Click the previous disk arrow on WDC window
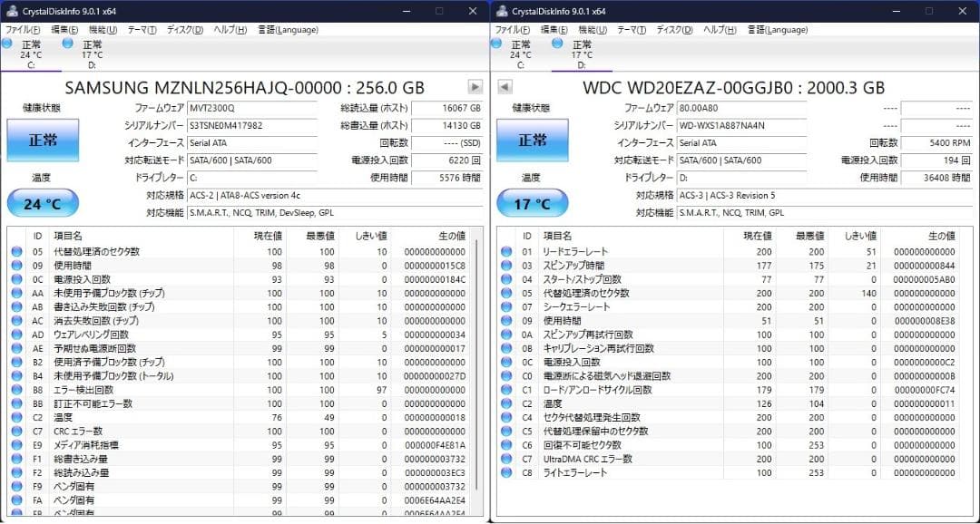980x524 pixels. point(505,87)
